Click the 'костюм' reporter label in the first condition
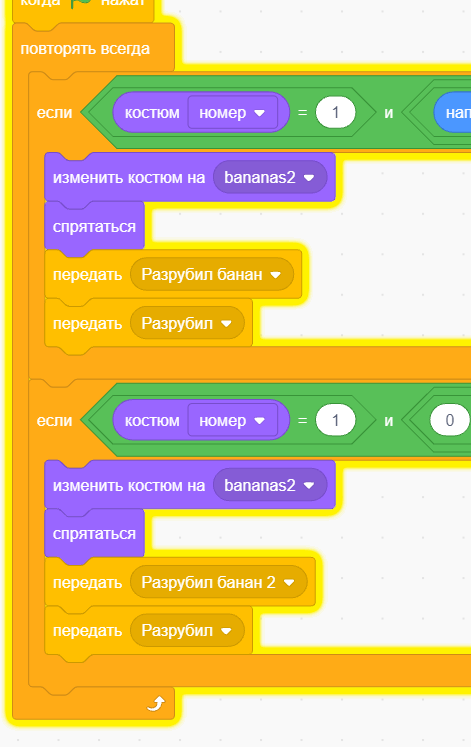Viewport: 471px width, 747px height. click(152, 113)
